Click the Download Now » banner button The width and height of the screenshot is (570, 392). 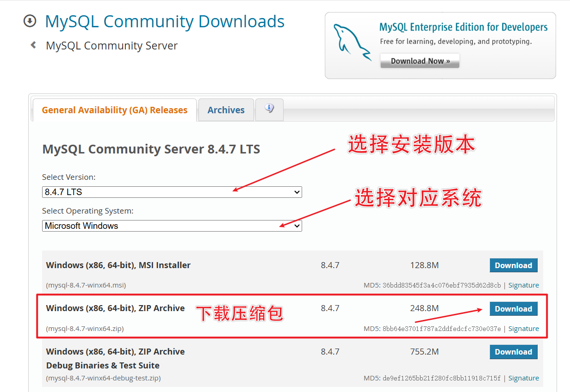[x=420, y=61]
